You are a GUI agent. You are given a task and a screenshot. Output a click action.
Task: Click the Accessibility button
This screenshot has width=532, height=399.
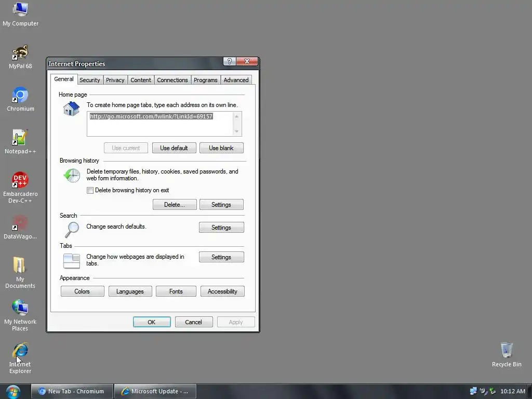coord(222,291)
